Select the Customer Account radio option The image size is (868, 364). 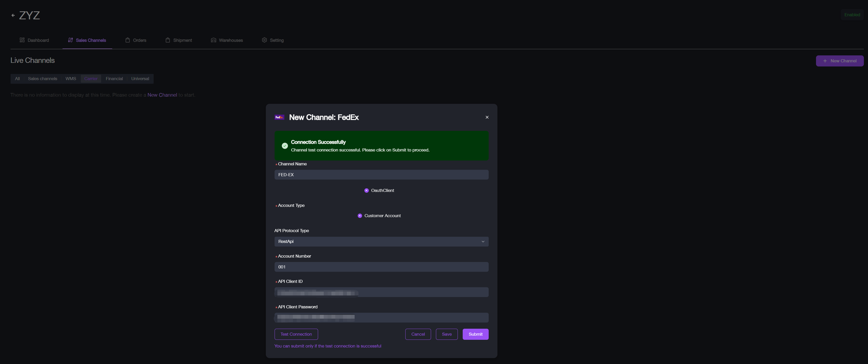[360, 216]
